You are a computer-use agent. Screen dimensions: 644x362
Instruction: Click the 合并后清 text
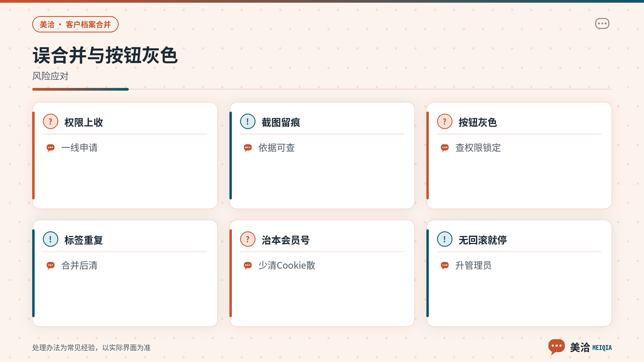tap(79, 265)
